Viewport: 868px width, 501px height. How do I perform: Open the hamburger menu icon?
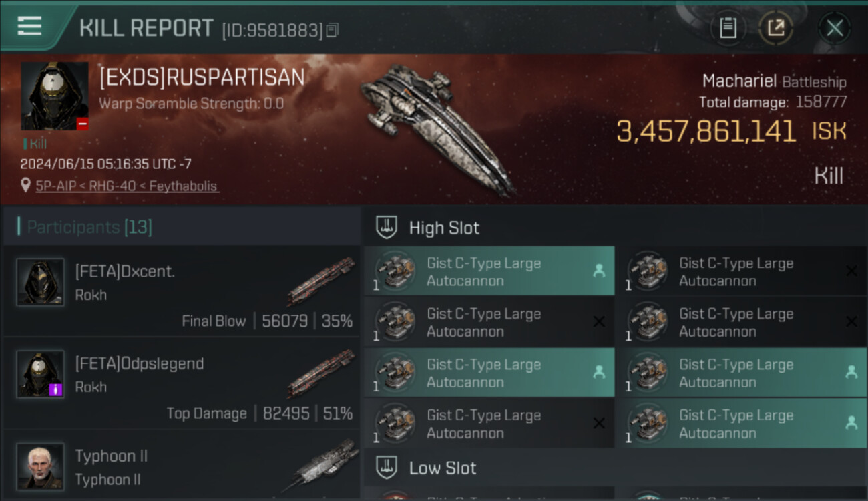[30, 26]
